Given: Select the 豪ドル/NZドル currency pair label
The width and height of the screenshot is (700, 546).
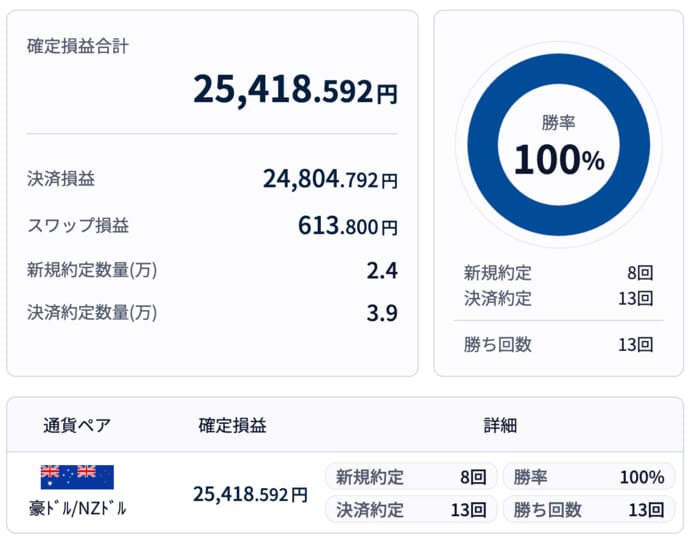Looking at the screenshot, I should 78,508.
